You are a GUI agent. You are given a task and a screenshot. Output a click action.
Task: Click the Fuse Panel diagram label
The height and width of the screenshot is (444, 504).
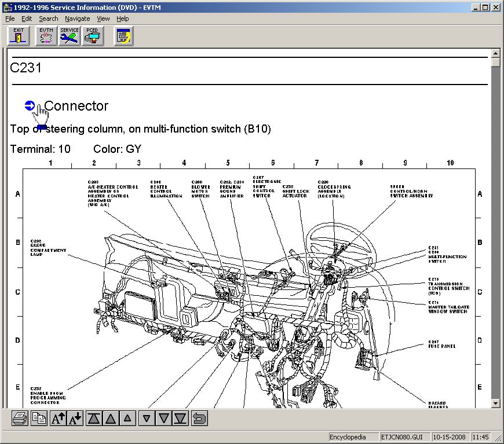tap(441, 344)
